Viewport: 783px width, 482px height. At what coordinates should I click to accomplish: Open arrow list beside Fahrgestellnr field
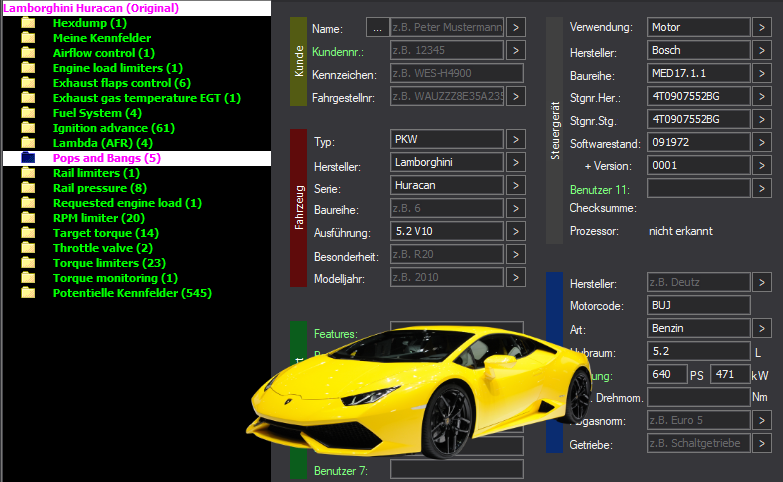click(516, 96)
